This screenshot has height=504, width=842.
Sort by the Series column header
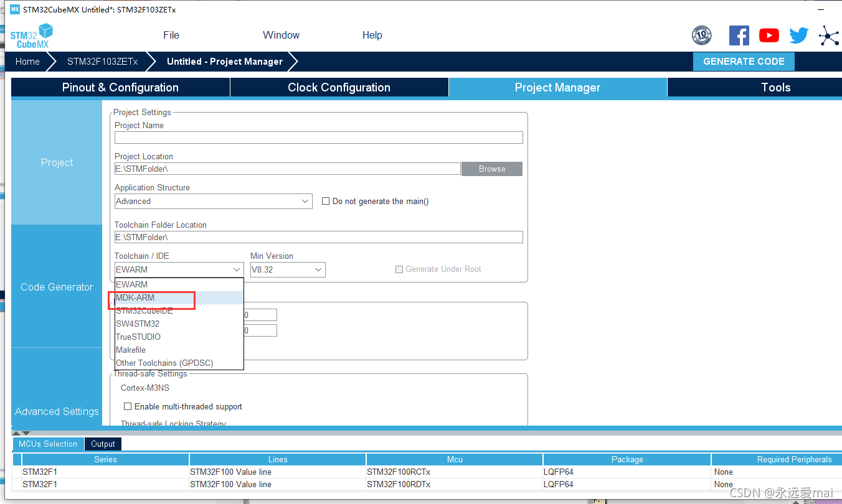(105, 459)
